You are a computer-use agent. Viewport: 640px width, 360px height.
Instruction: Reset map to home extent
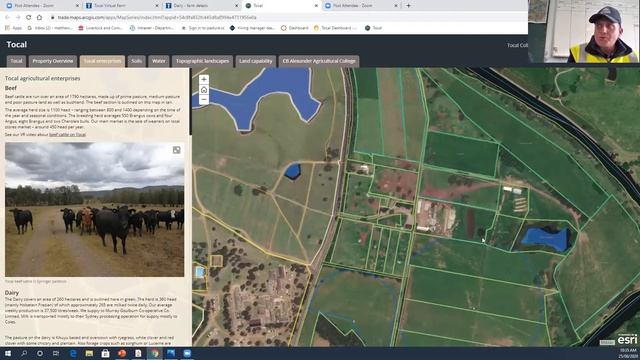(204, 90)
